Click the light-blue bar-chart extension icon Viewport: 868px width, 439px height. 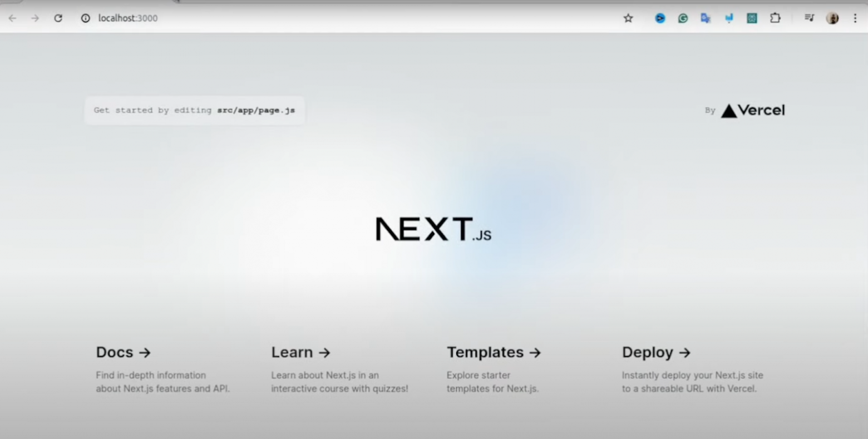(729, 18)
